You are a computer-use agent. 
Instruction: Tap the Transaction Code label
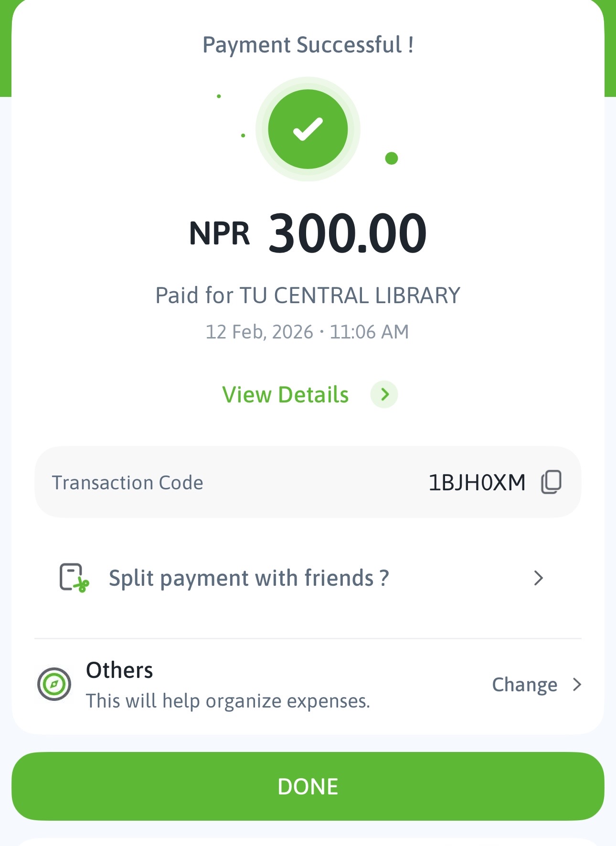coord(127,483)
